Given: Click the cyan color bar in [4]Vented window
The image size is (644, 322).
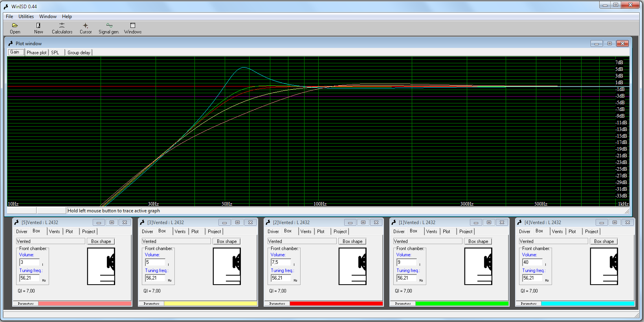Looking at the screenshot, I should [587, 304].
